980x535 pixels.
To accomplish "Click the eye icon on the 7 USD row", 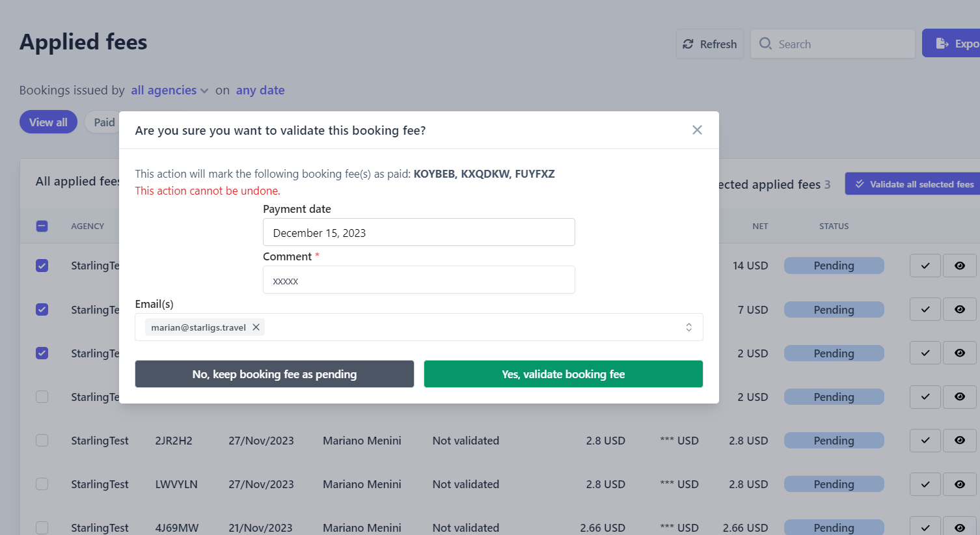I will (960, 309).
